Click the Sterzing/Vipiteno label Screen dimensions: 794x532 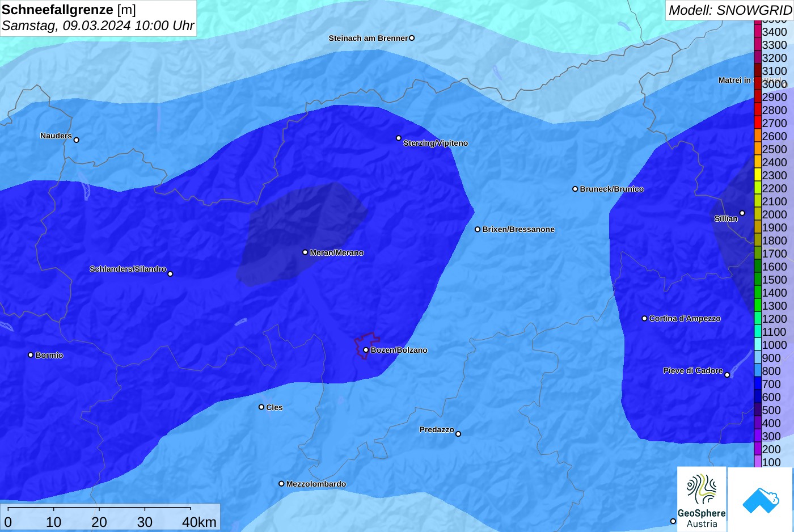tap(436, 143)
